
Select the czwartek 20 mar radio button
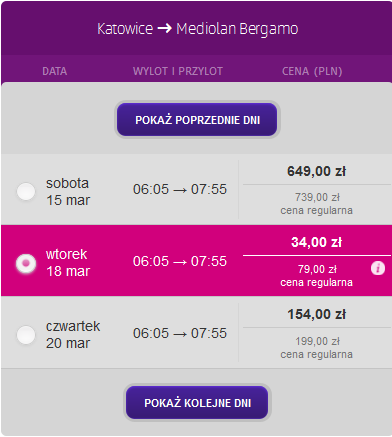[26, 335]
